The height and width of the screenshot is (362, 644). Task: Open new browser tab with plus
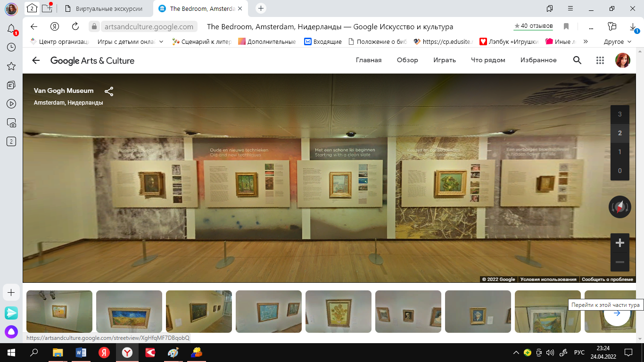(x=261, y=8)
